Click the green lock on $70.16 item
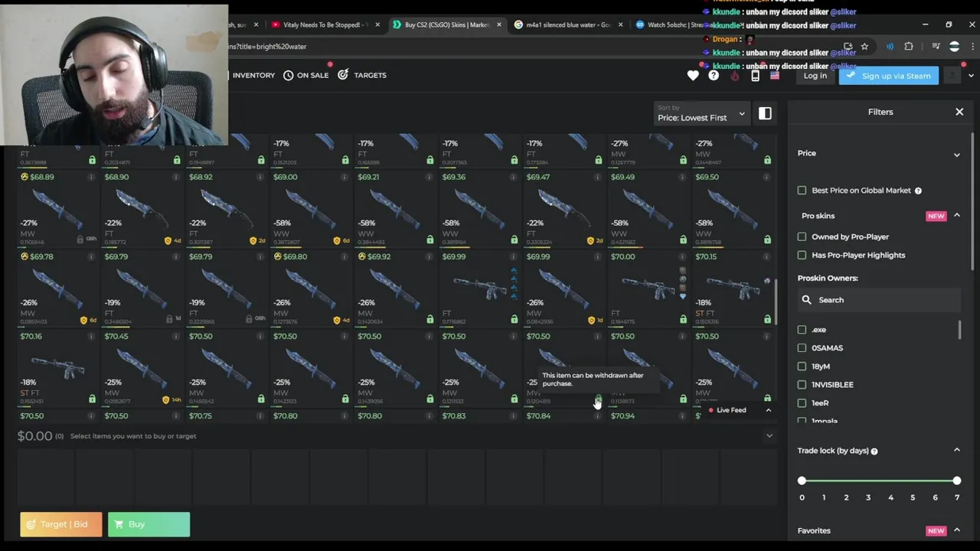The width and height of the screenshot is (980, 551). [x=92, y=399]
